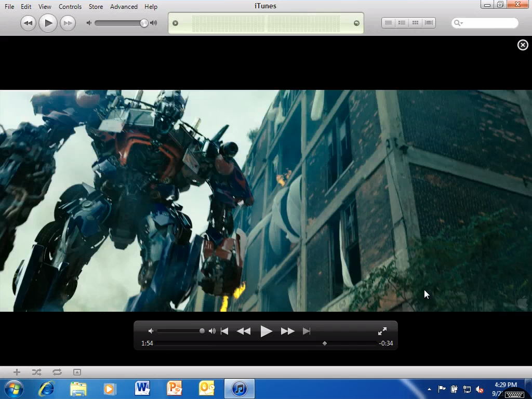Image resolution: width=532 pixels, height=399 pixels.
Task: Toggle shuffle in the bottom bar
Action: coord(36,372)
